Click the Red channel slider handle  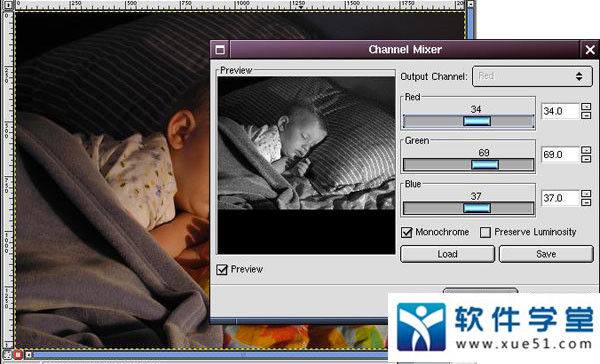(x=477, y=121)
